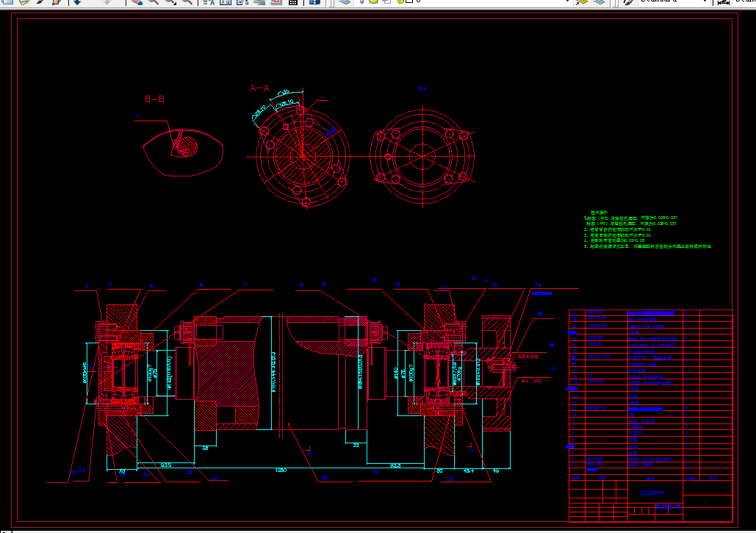The image size is (756, 533).
Task: Select balloon number 1 near B-B view
Action: coord(137,117)
